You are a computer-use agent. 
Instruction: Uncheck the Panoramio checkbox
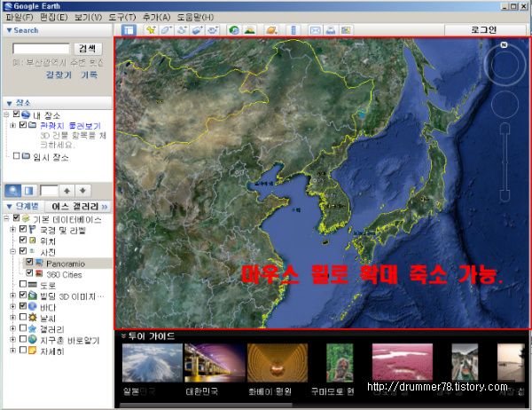29,262
